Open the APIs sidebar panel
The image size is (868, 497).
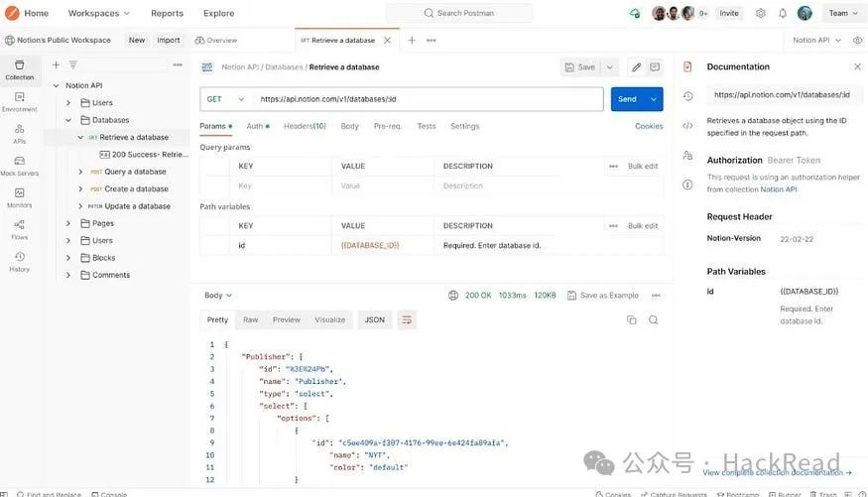point(20,134)
